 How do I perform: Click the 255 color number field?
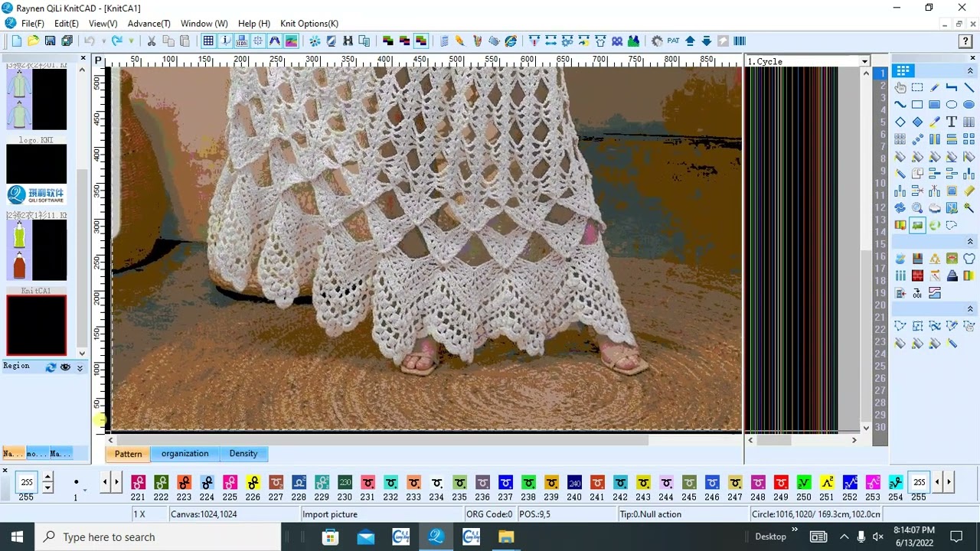(x=27, y=482)
